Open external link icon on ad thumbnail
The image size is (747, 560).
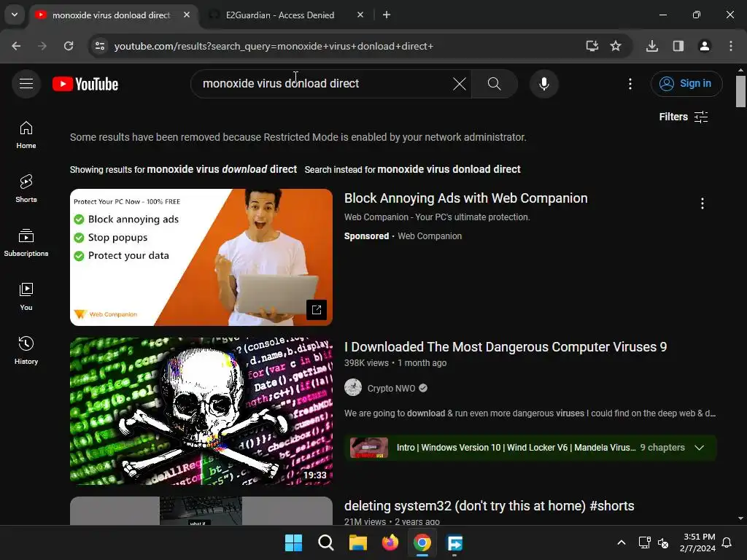click(x=317, y=310)
